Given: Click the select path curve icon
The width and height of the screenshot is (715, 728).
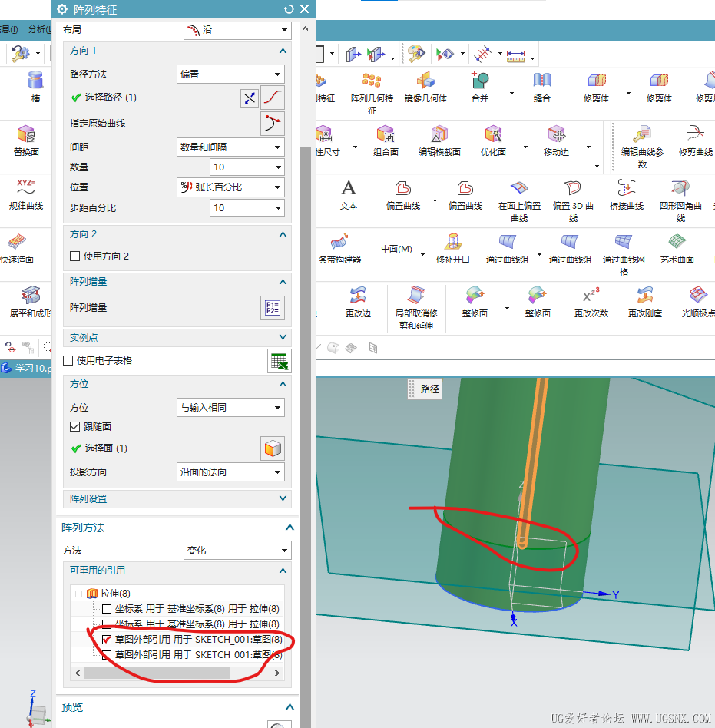Looking at the screenshot, I should 273,98.
